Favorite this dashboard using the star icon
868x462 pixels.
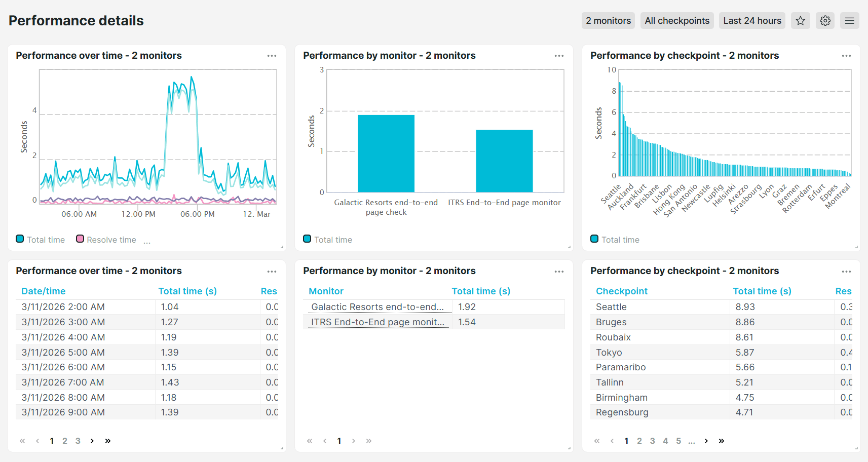pos(801,20)
